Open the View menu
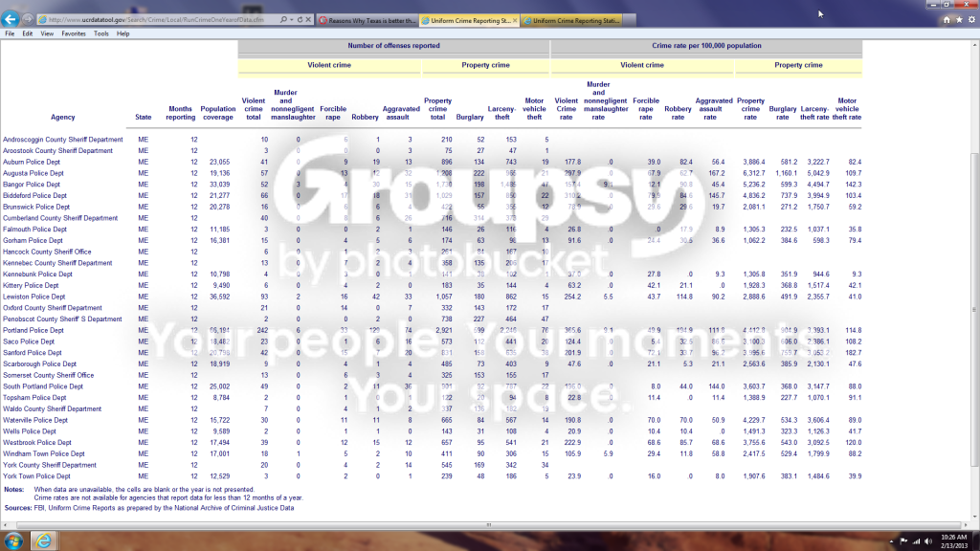Viewport: 980px width, 551px height. click(x=47, y=33)
